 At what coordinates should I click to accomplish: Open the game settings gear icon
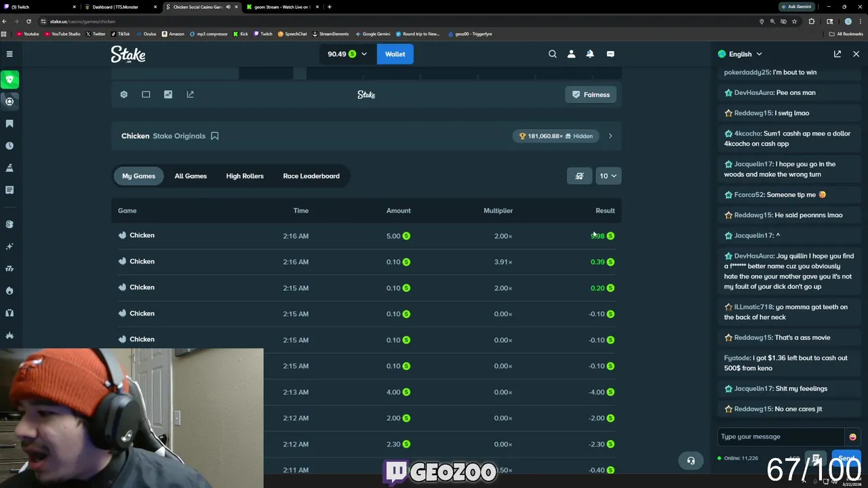click(123, 94)
